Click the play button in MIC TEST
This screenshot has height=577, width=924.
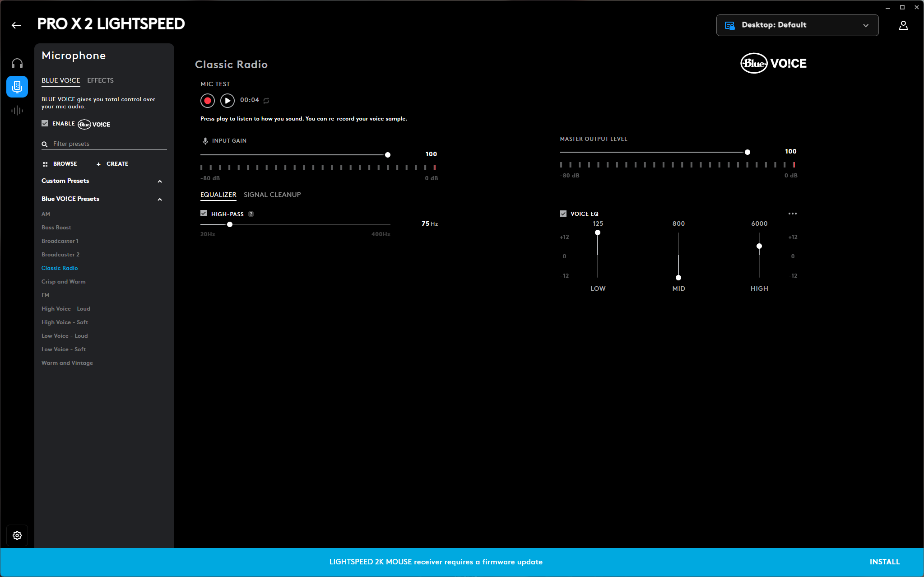click(x=227, y=100)
